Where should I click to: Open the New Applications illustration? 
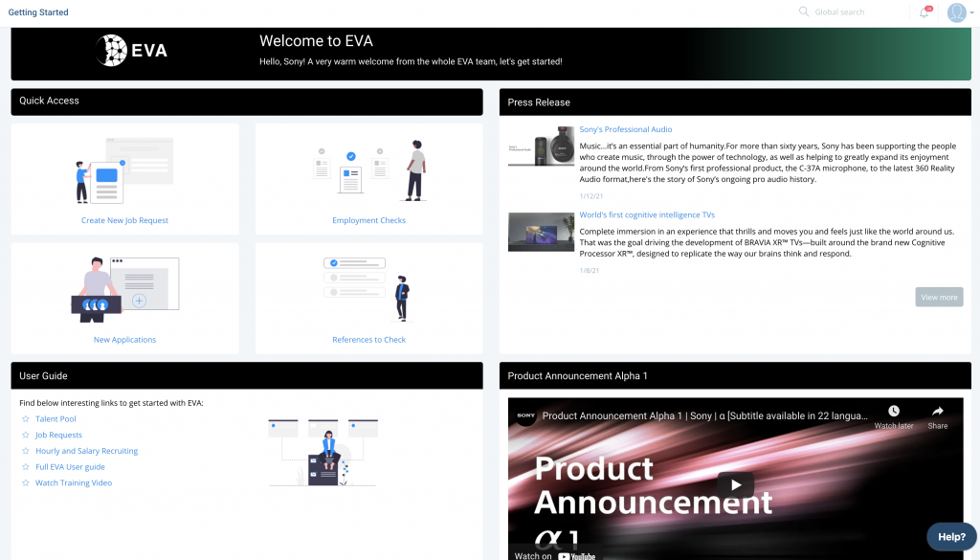point(125,289)
